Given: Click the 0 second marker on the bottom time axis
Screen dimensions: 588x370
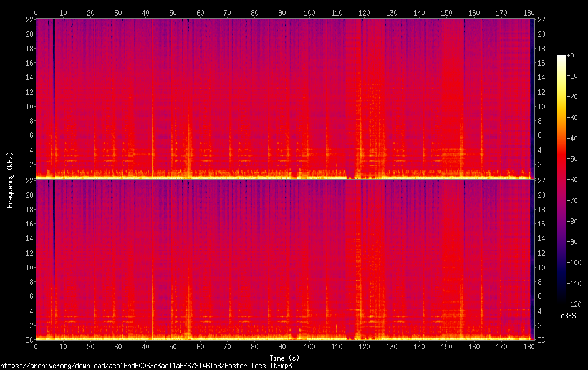Looking at the screenshot, I should tap(36, 346).
